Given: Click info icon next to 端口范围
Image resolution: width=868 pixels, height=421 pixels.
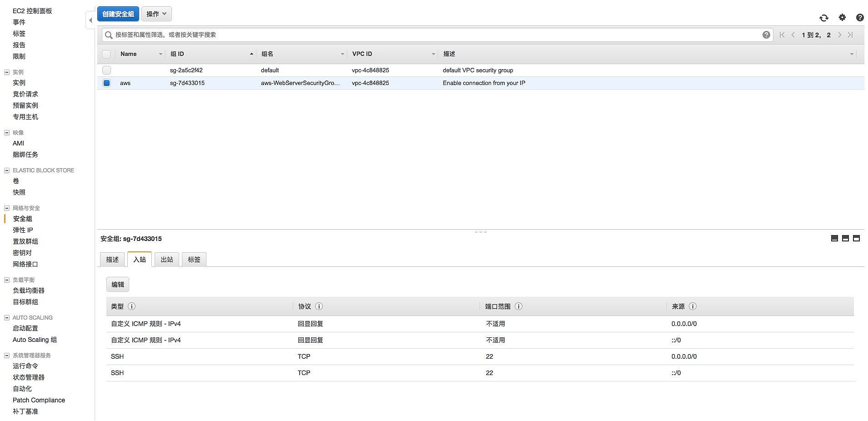Looking at the screenshot, I should (518, 306).
